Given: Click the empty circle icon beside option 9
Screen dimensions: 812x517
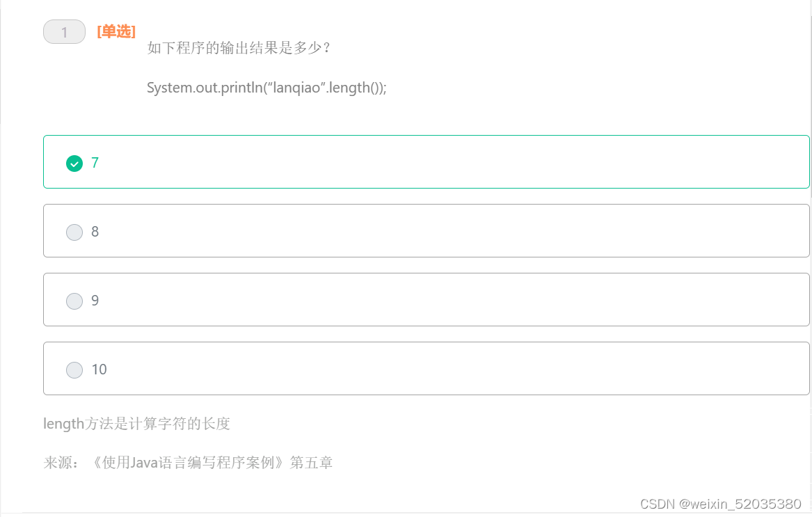Looking at the screenshot, I should (74, 301).
